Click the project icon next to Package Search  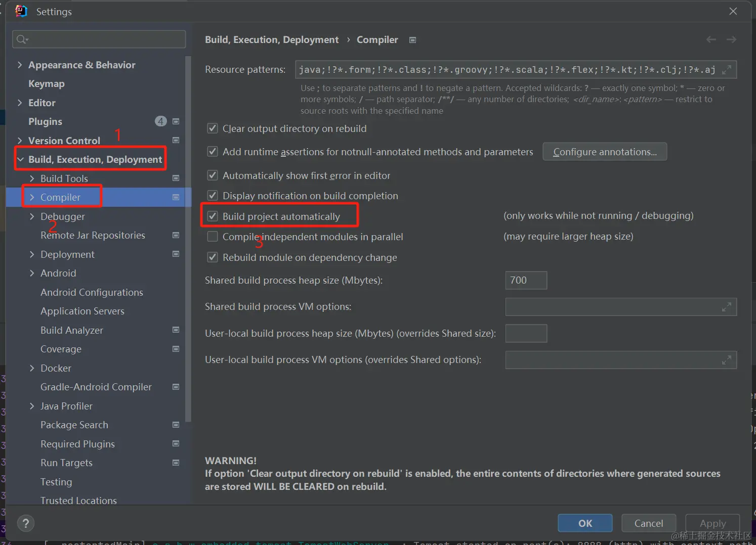tap(176, 425)
